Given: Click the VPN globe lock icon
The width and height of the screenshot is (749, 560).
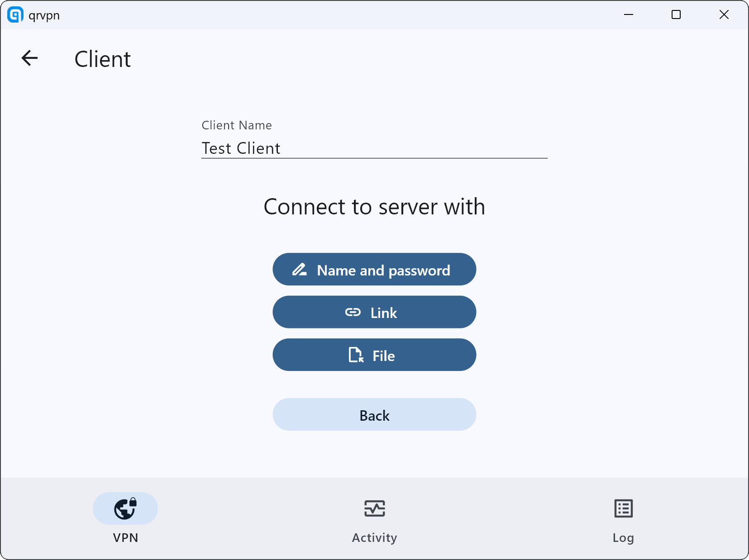Looking at the screenshot, I should point(125,508).
